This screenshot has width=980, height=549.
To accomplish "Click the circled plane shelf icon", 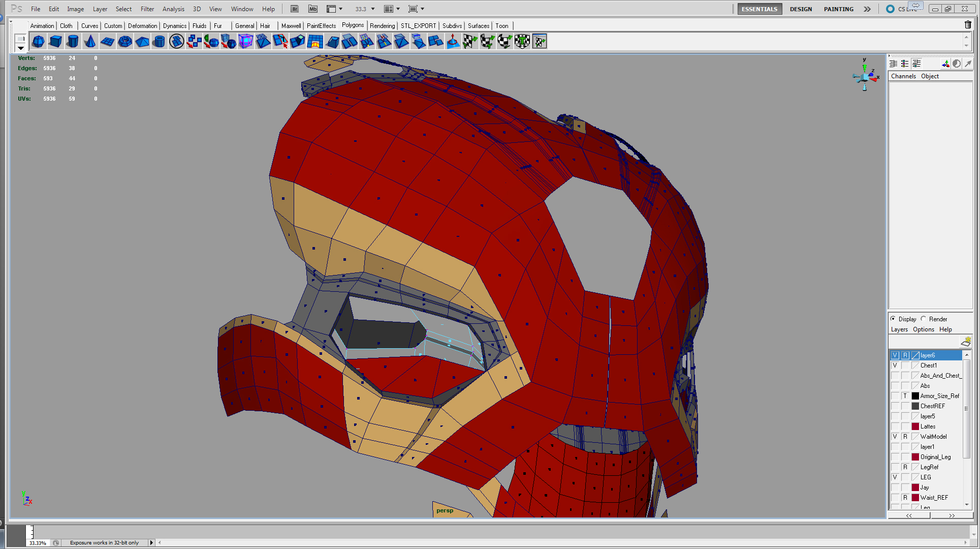I will (x=176, y=41).
